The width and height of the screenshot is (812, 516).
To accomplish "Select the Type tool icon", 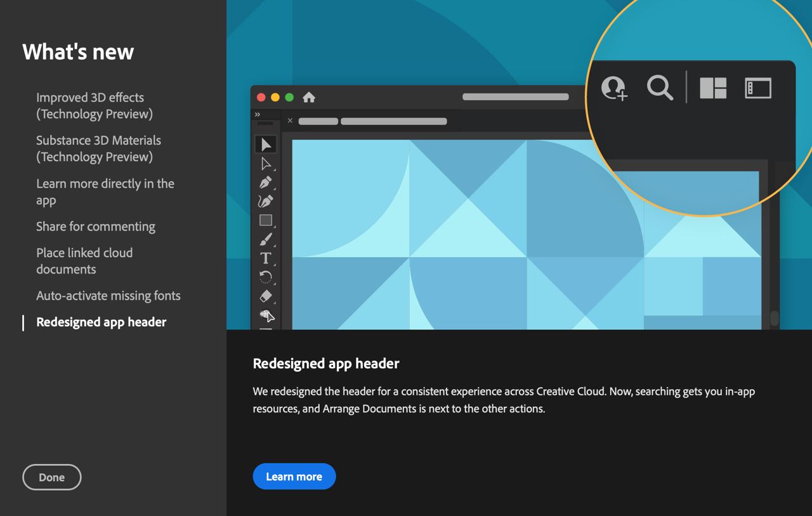I will [266, 258].
